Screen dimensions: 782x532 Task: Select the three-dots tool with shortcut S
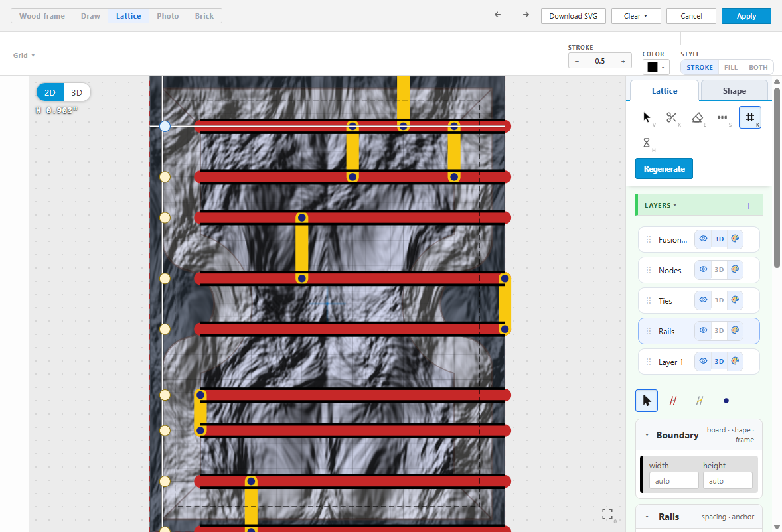tap(722, 117)
